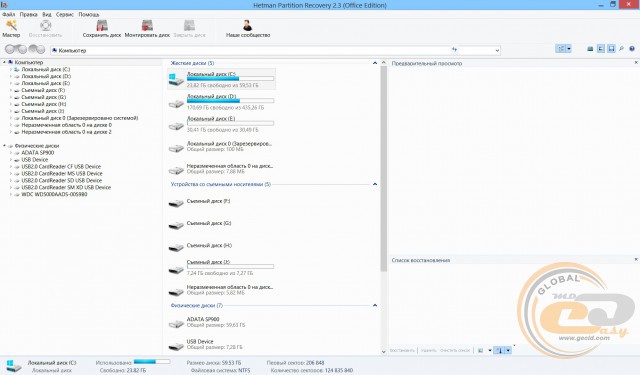Select Съемный диск (H:) icon in list

tap(176, 247)
